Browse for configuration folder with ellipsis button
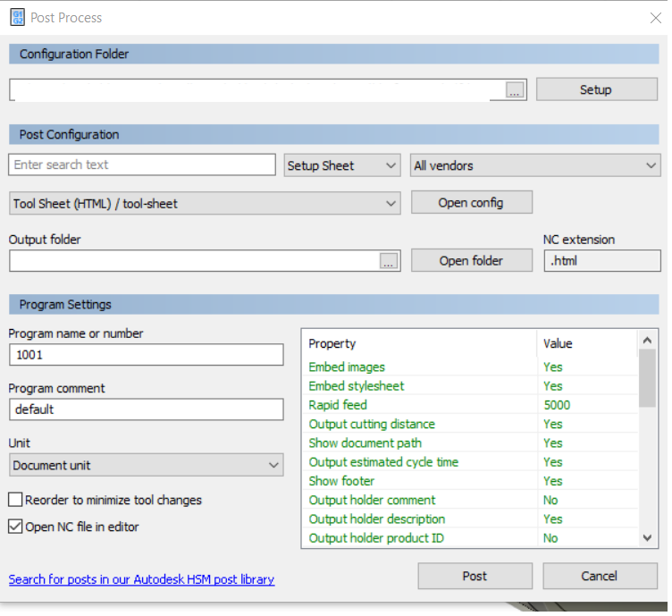Viewport: 672px width, 616px height. [515, 90]
